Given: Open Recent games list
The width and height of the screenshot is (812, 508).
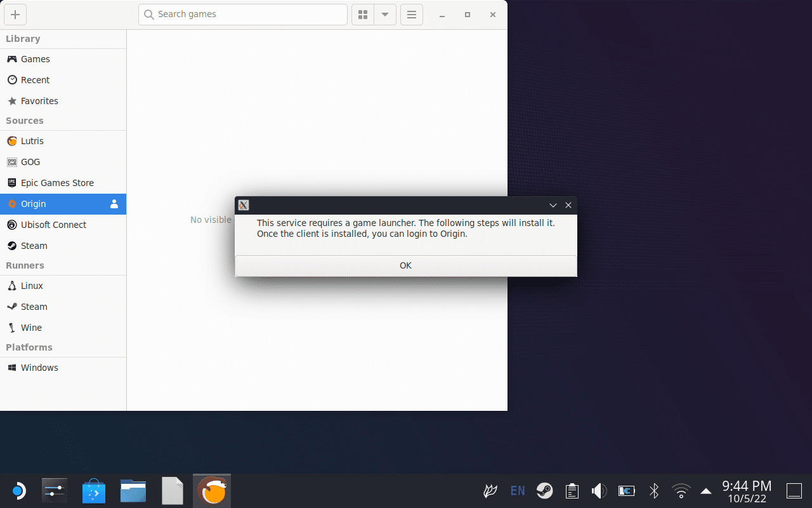Looking at the screenshot, I should pyautogui.click(x=63, y=80).
